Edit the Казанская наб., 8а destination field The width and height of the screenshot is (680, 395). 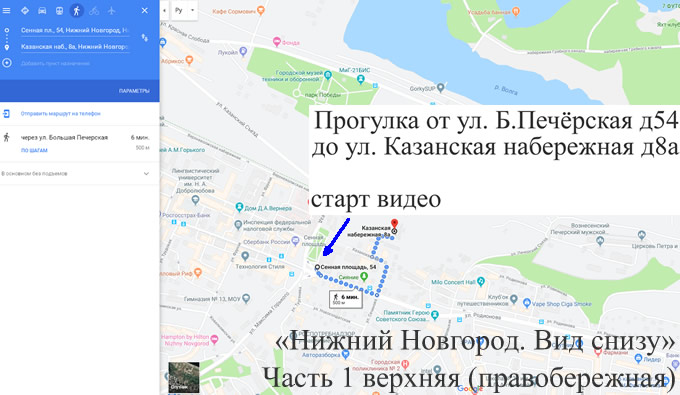point(75,47)
